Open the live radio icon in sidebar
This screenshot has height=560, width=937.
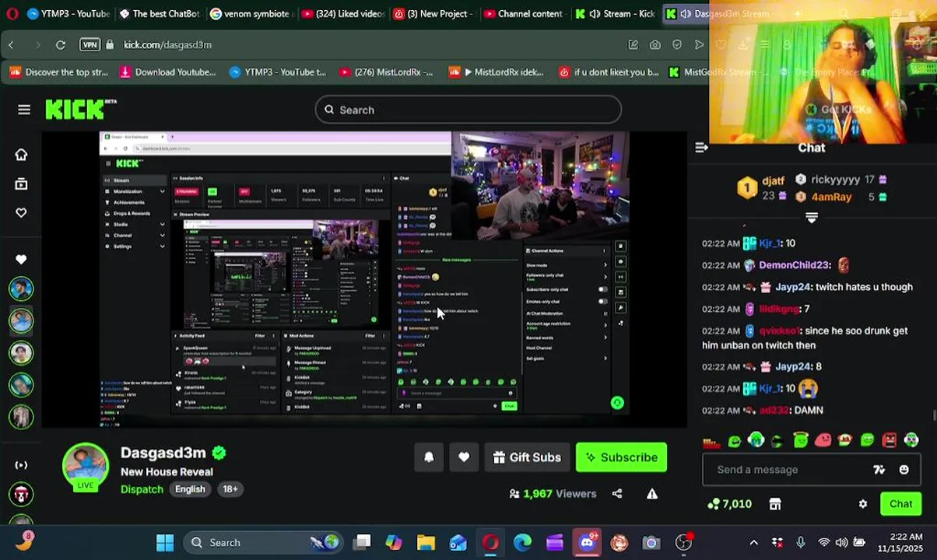tap(21, 465)
